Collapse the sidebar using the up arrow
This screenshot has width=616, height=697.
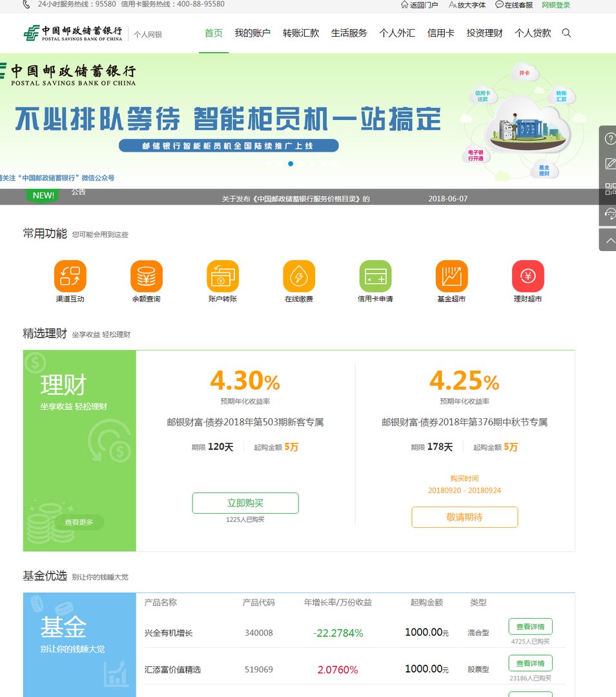click(x=610, y=240)
